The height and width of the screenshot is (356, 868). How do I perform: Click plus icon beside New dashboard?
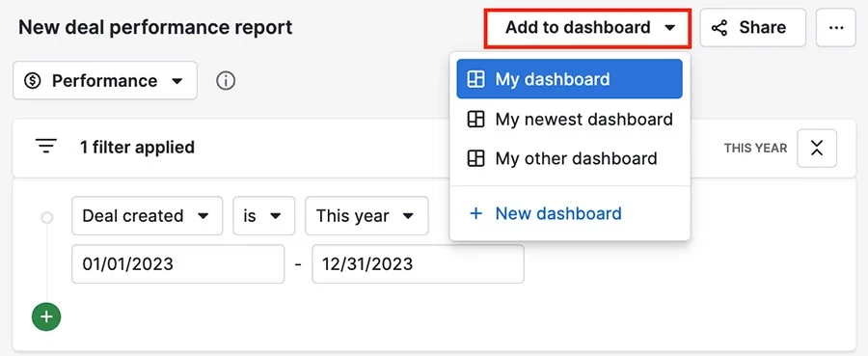click(475, 214)
